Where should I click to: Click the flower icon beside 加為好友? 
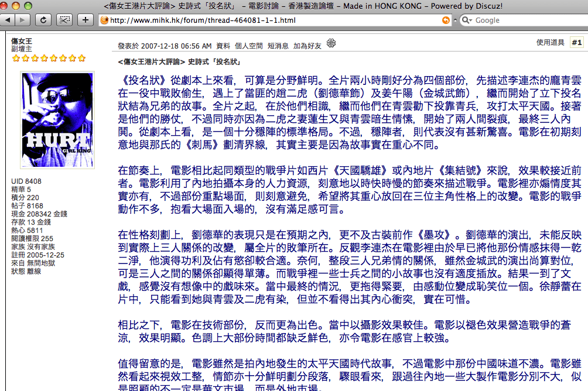pyautogui.click(x=331, y=43)
